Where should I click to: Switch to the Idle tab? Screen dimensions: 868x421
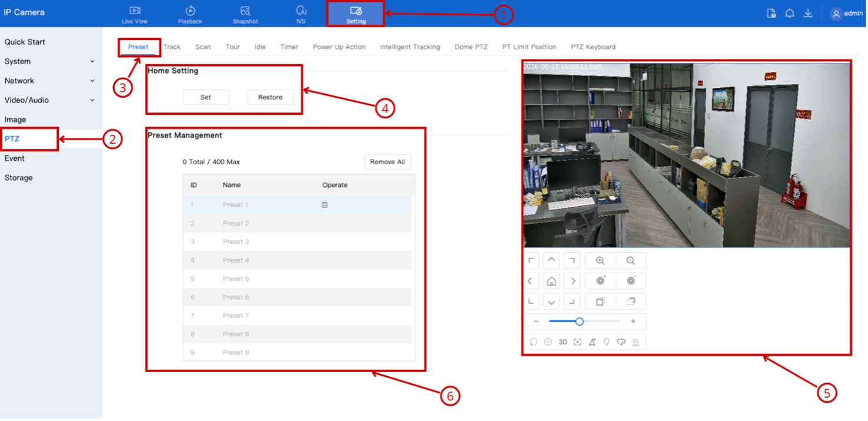pyautogui.click(x=260, y=47)
